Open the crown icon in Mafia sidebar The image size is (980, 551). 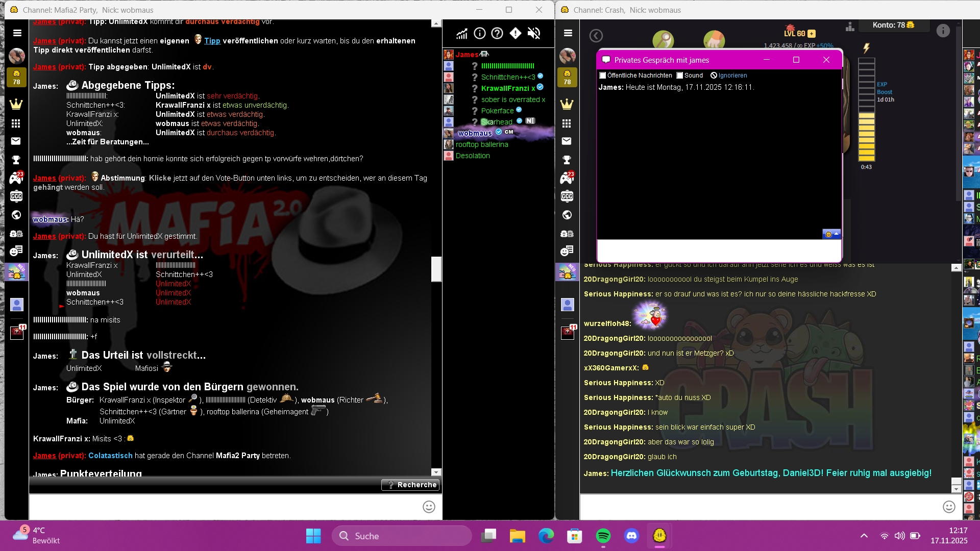(x=16, y=104)
